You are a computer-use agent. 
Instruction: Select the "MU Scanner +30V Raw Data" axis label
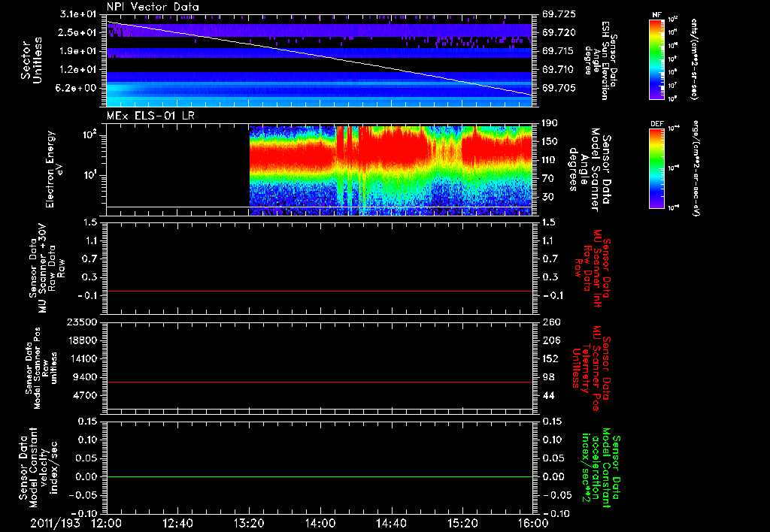click(x=47, y=268)
